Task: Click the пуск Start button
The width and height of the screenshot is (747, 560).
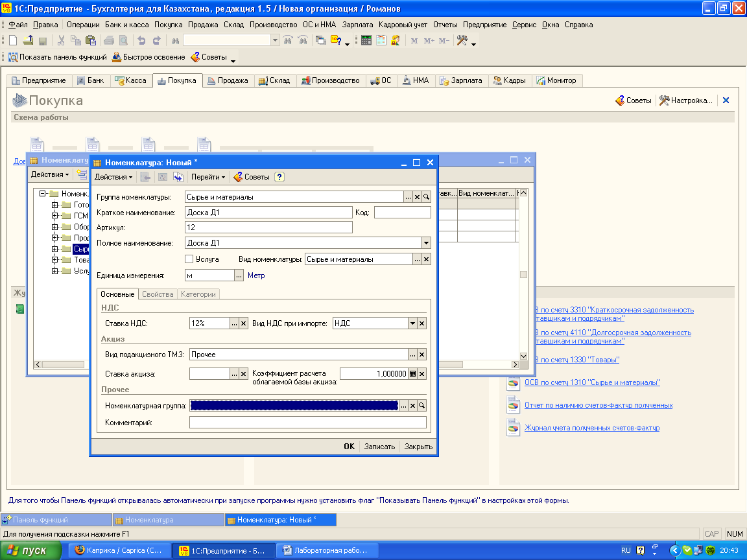Action: [30, 550]
